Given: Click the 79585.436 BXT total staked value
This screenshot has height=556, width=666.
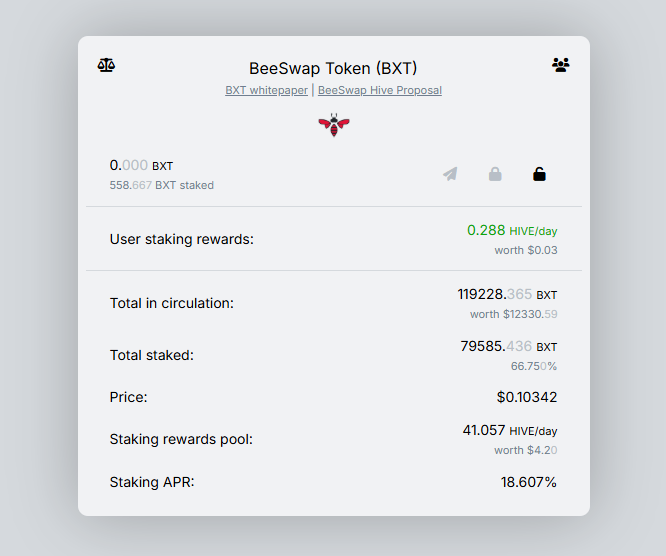Looking at the screenshot, I should click(x=508, y=346).
